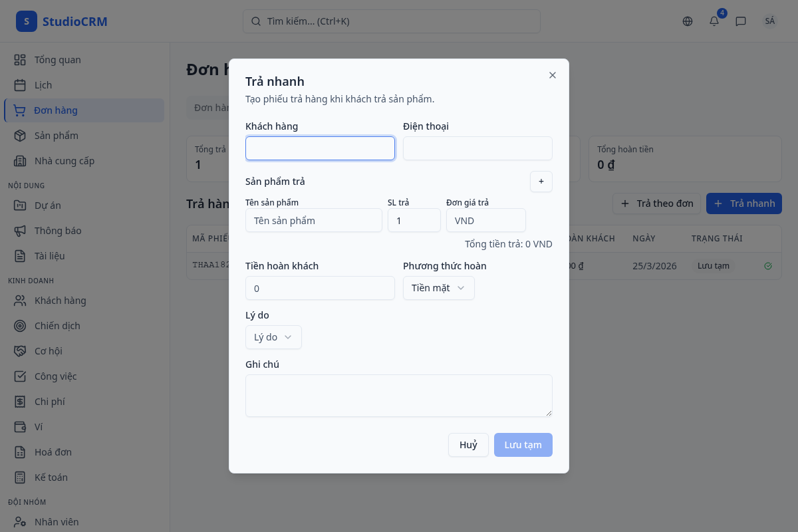Click the Ví wallet icon

pos(20,427)
